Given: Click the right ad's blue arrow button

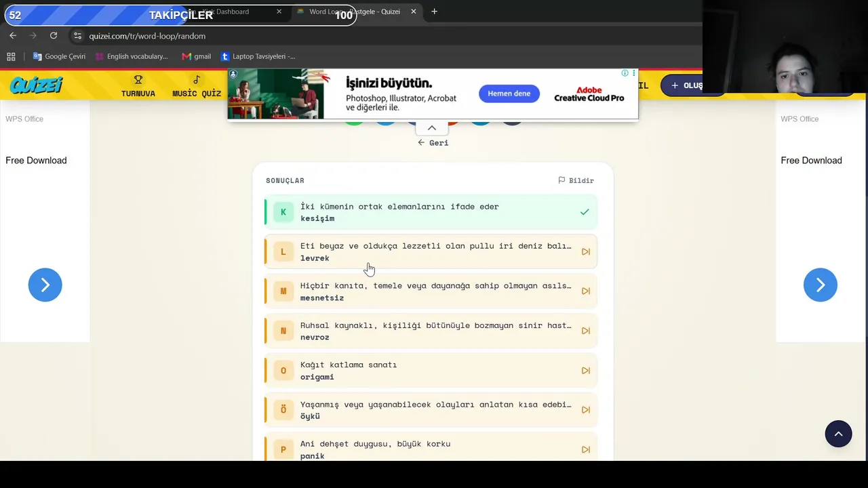Looking at the screenshot, I should (x=821, y=285).
